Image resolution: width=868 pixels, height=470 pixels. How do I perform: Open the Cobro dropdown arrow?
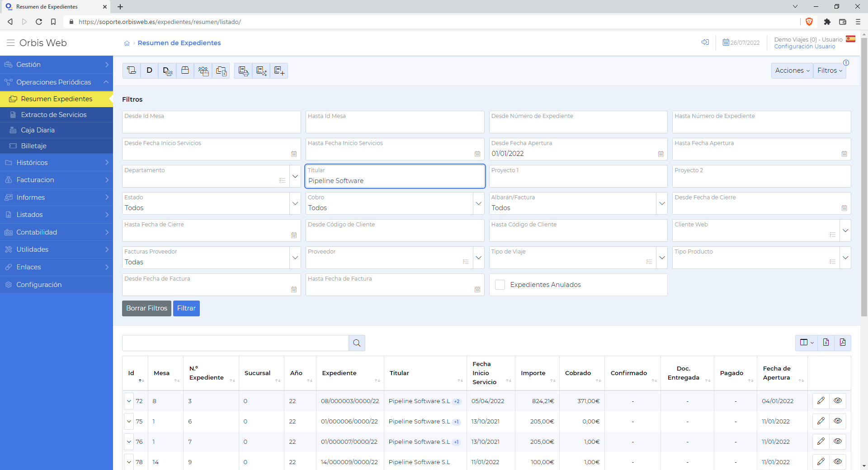coord(479,203)
